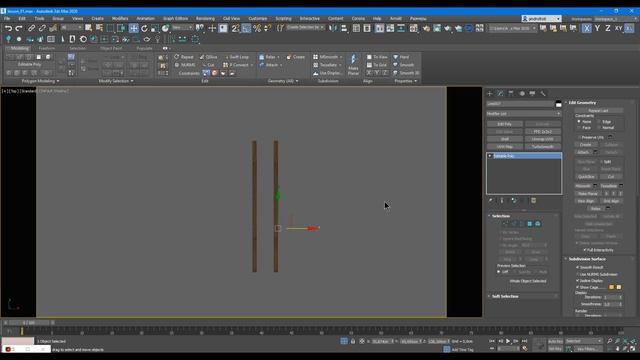The height and width of the screenshot is (360, 640).
Task: Click the TurboSmooth modifier button
Action: tap(542, 147)
